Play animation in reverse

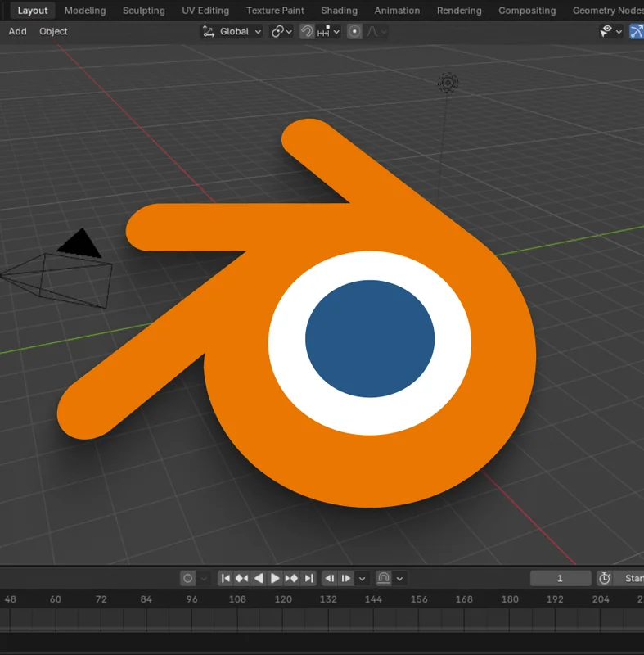[259, 578]
